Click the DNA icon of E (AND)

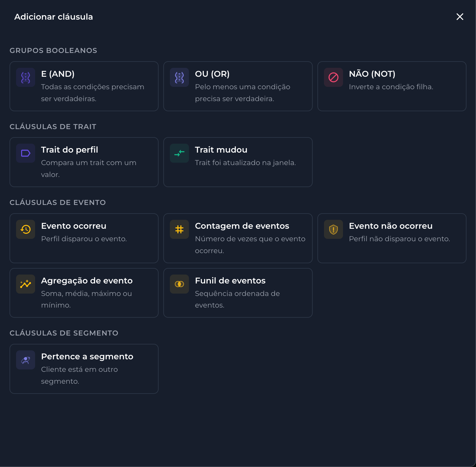[x=26, y=77]
